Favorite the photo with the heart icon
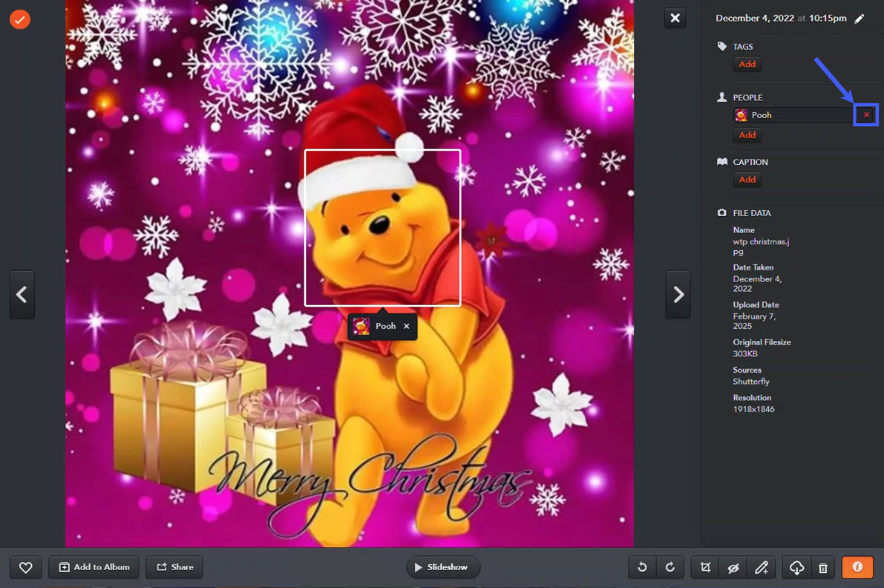Image resolution: width=884 pixels, height=588 pixels. tap(25, 567)
